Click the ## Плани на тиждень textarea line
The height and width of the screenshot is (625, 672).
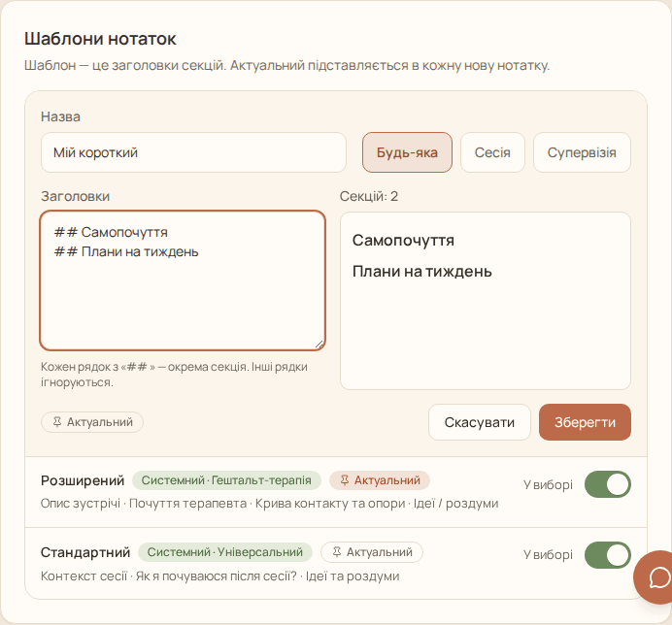(x=126, y=252)
